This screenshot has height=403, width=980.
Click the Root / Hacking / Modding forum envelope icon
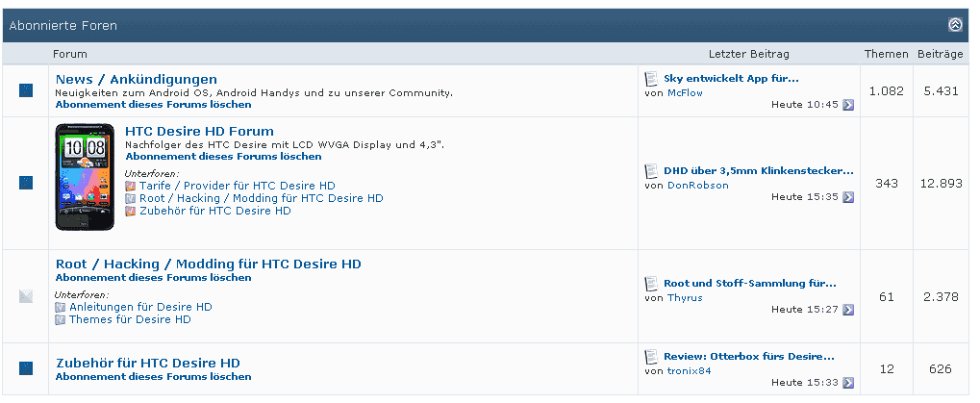[26, 296]
